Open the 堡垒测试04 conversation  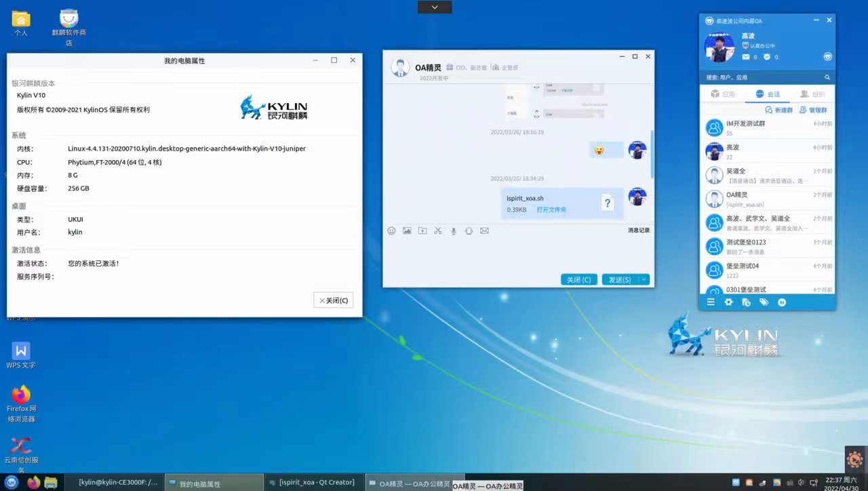[767, 270]
